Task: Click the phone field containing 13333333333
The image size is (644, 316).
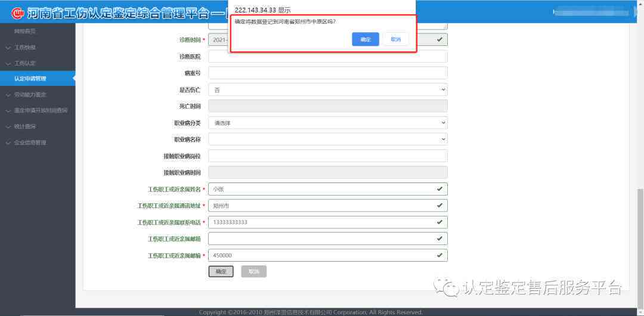Action: pyautogui.click(x=328, y=222)
